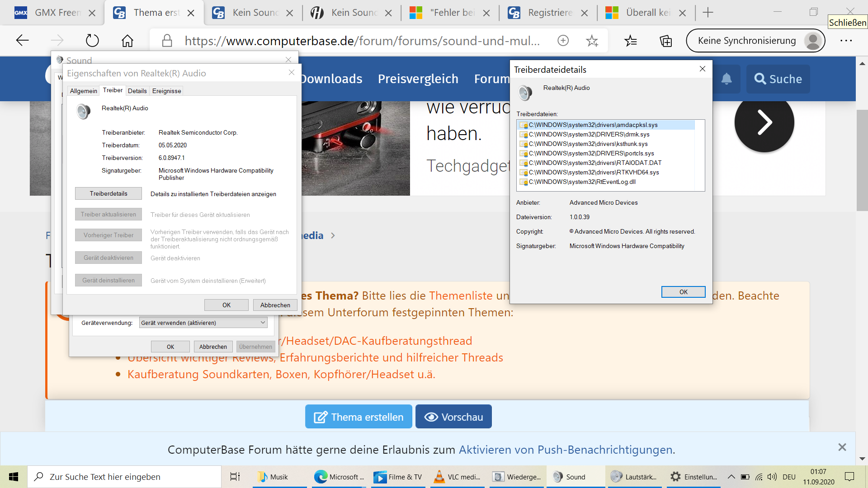Switch to the Details tab

tap(137, 91)
